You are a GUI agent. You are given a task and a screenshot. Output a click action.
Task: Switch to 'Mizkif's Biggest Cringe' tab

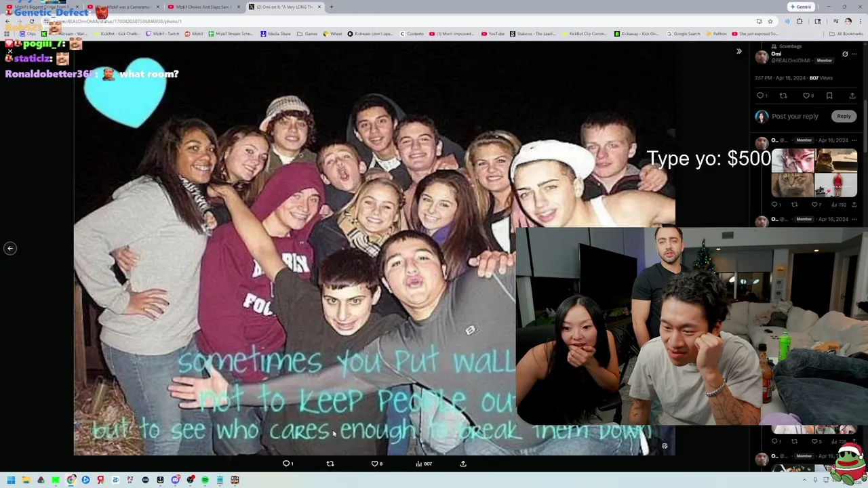(41, 7)
